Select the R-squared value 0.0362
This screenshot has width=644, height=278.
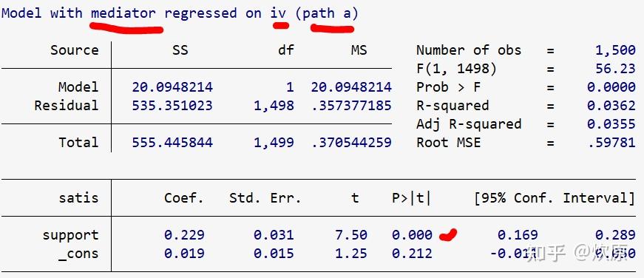(611, 106)
